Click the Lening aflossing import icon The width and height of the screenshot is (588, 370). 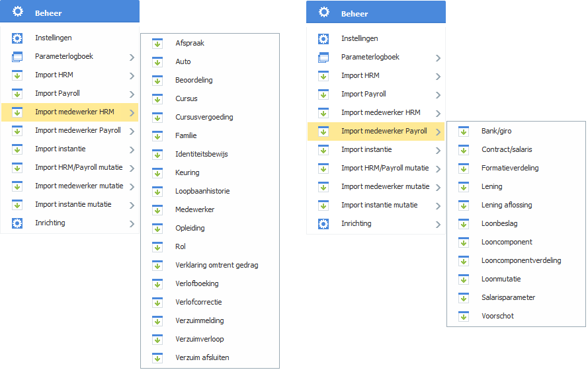[464, 205]
